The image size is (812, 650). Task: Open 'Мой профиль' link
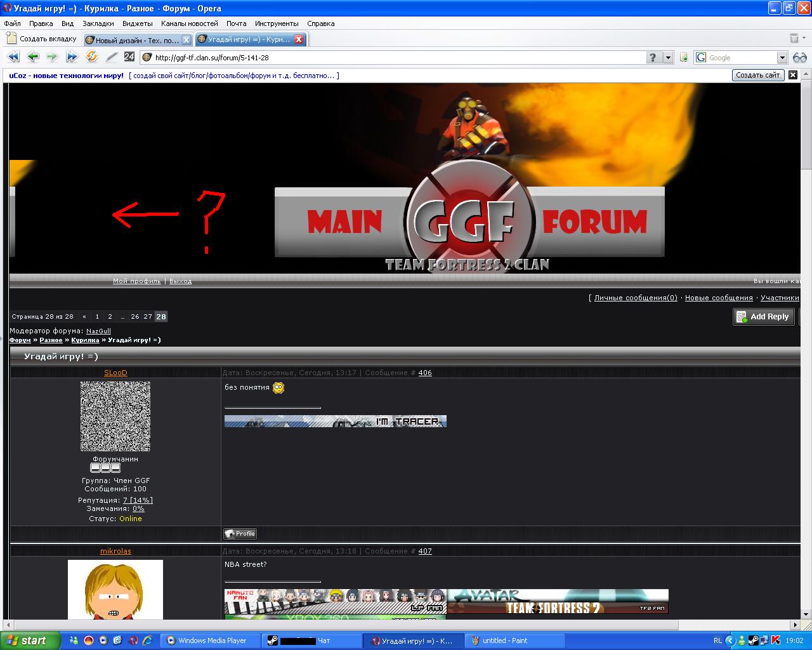pyautogui.click(x=137, y=281)
